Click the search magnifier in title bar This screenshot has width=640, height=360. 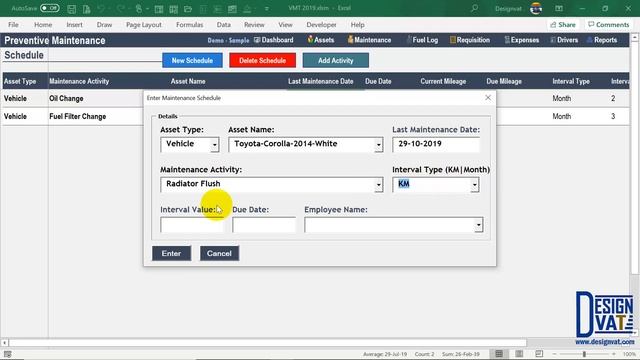(474, 8)
